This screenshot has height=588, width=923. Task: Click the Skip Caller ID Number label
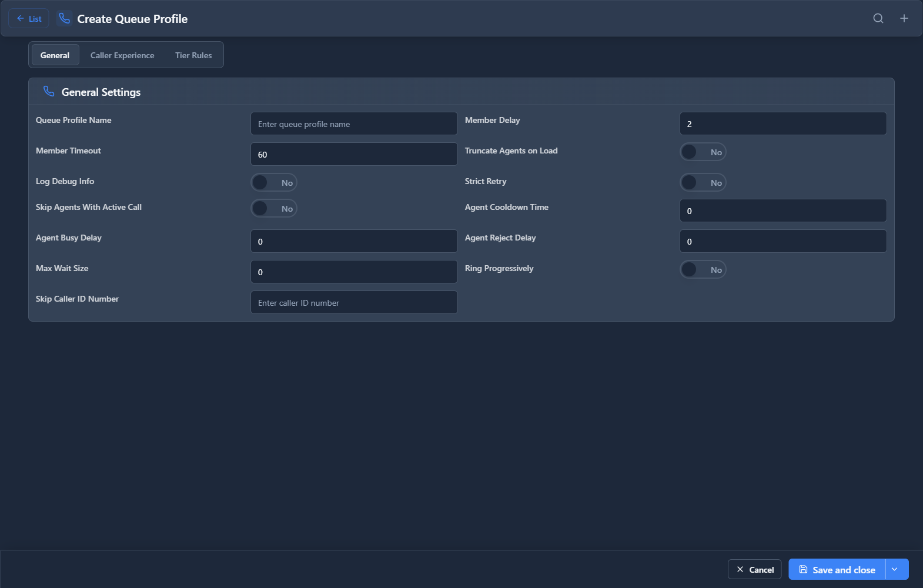pyautogui.click(x=77, y=299)
